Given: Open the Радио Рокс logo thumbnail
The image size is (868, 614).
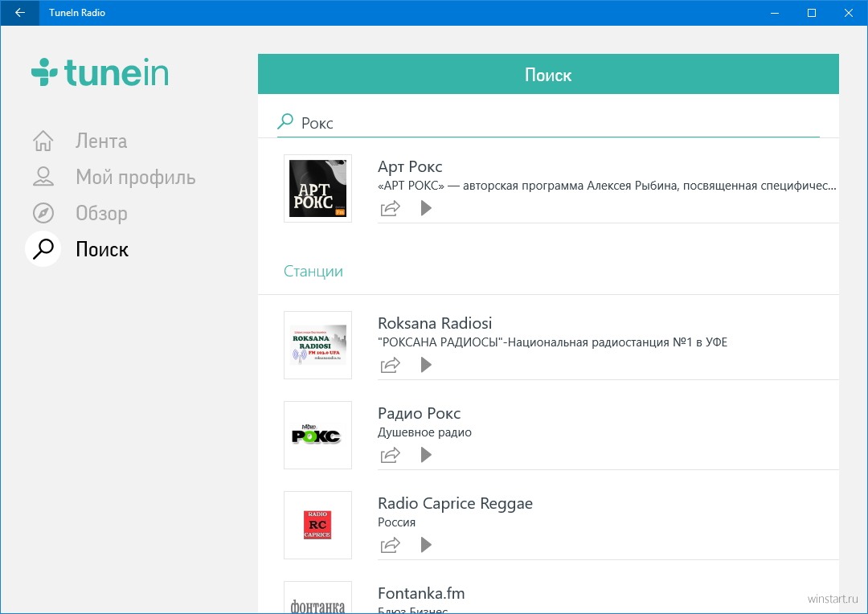Looking at the screenshot, I should pyautogui.click(x=317, y=435).
